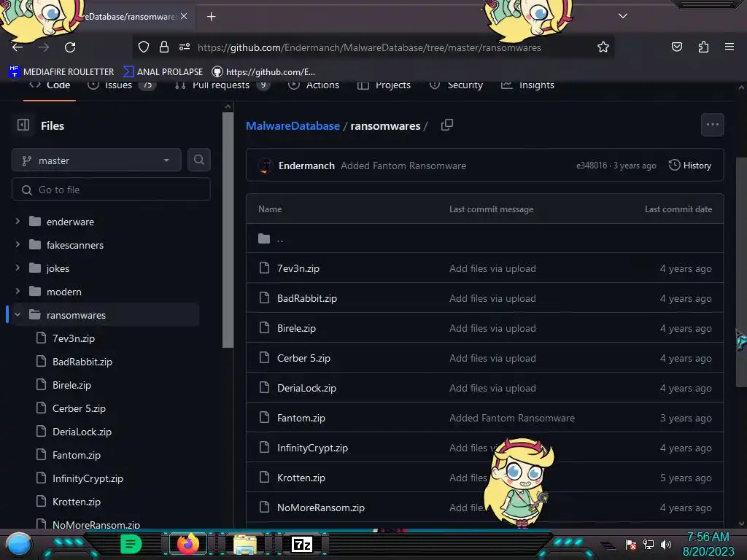Open MEDIAFIRE ROULETTER bookmark
This screenshot has width=747, height=560.
(x=61, y=72)
